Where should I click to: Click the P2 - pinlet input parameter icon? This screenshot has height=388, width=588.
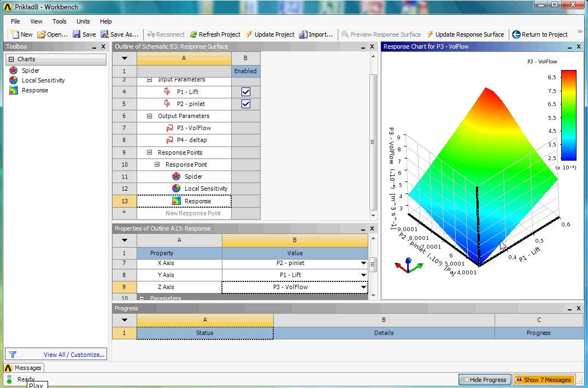tap(167, 103)
